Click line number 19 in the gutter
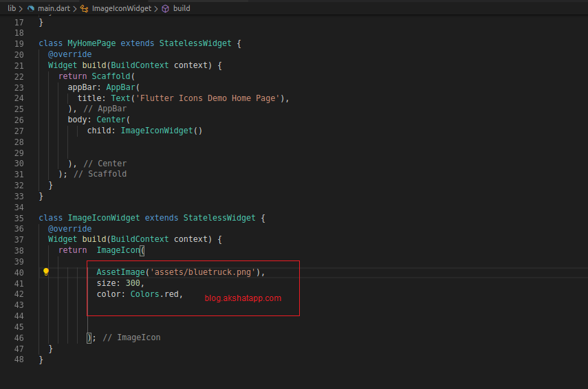 (19, 43)
